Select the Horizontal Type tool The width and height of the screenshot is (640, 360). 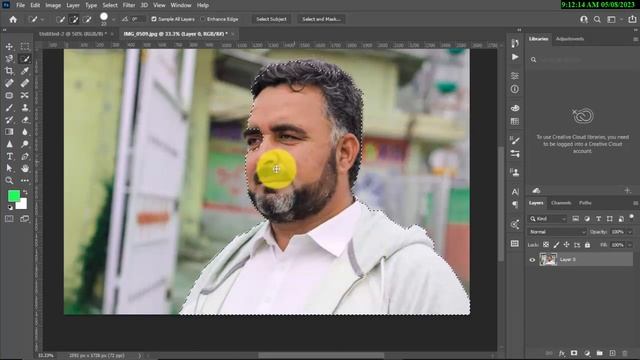tap(9, 156)
